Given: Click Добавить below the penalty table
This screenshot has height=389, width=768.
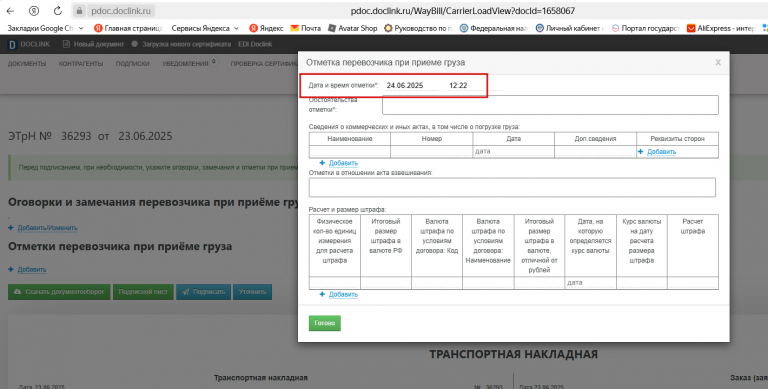Looking at the screenshot, I should click(343, 294).
